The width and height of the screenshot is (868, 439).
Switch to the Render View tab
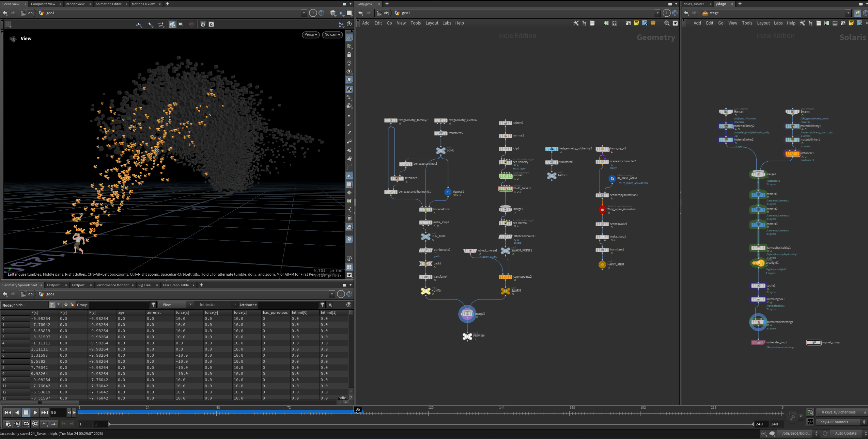coord(75,4)
